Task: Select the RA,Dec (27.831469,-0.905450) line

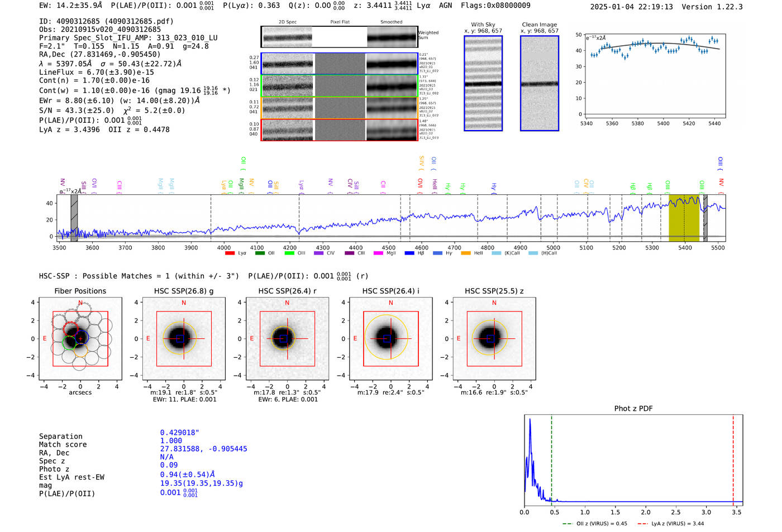Action: pyautogui.click(x=99, y=54)
